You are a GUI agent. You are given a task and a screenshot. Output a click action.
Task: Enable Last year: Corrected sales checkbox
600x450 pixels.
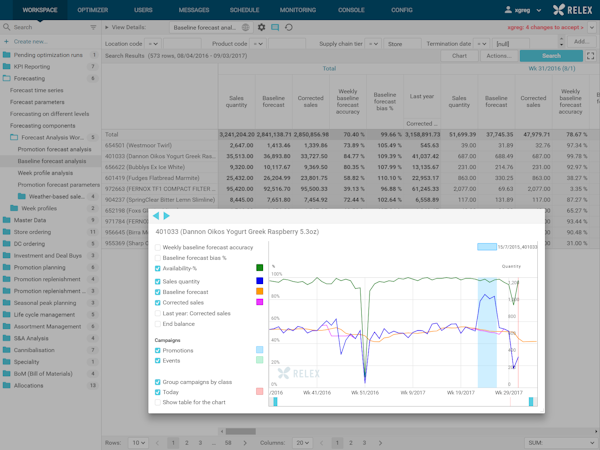(158, 313)
